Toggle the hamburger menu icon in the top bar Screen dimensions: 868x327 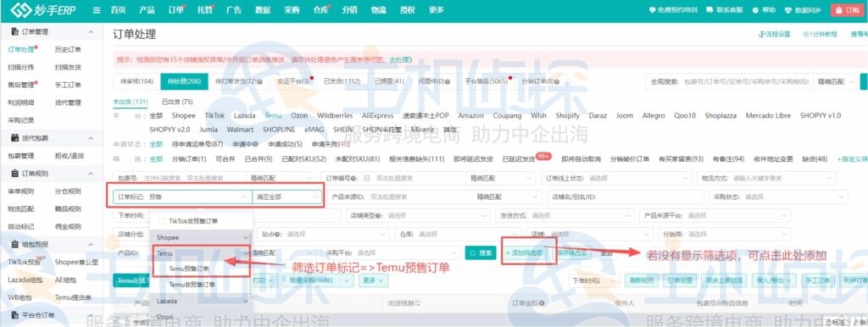(x=97, y=10)
